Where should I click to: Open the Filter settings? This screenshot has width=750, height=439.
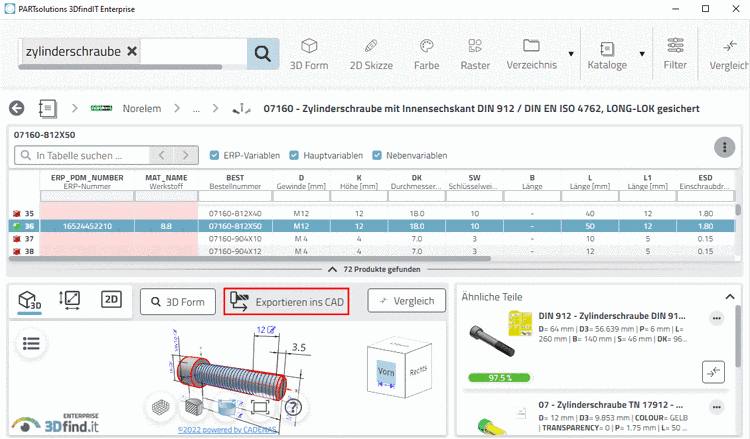[x=675, y=55]
